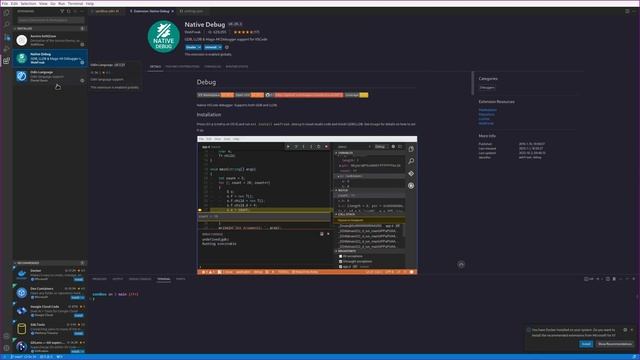Click the git branch item in status bar
This screenshot has width=640, height=360.
[24, 357]
